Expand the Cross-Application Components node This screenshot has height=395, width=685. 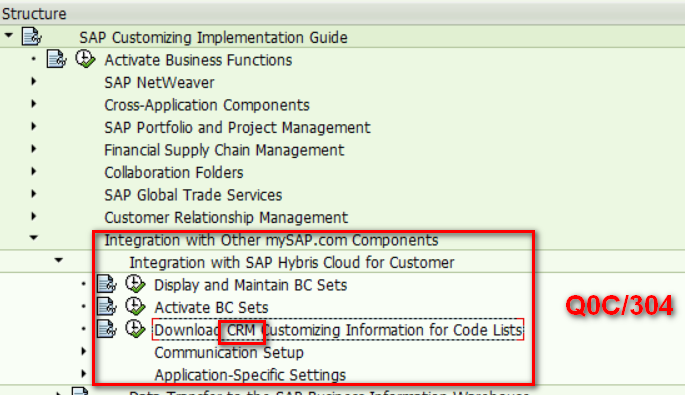34,104
